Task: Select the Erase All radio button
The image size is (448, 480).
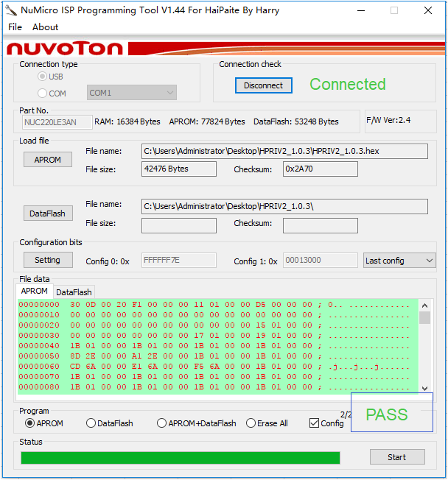Action: (251, 423)
